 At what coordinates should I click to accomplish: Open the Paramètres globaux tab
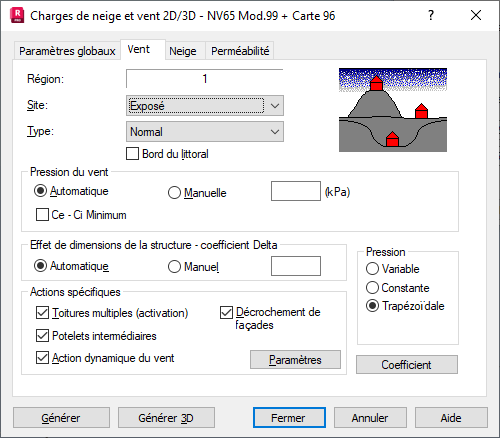point(67,51)
